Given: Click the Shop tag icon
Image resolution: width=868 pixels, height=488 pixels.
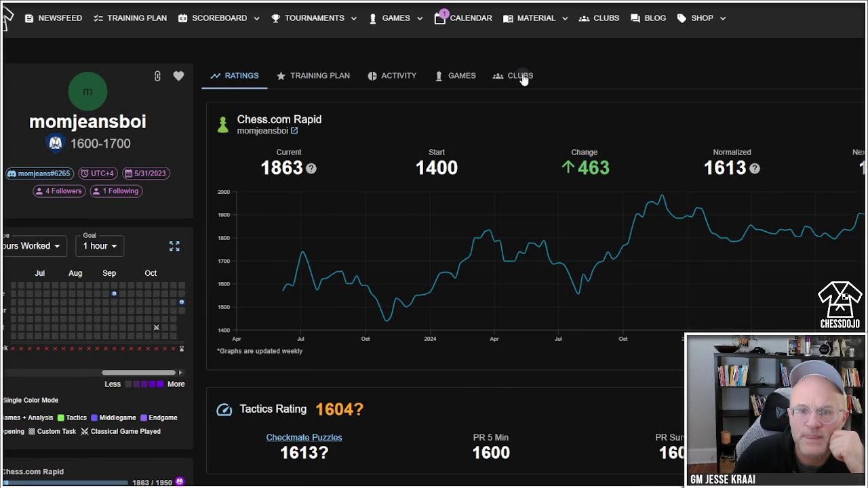Looking at the screenshot, I should pyautogui.click(x=682, y=18).
